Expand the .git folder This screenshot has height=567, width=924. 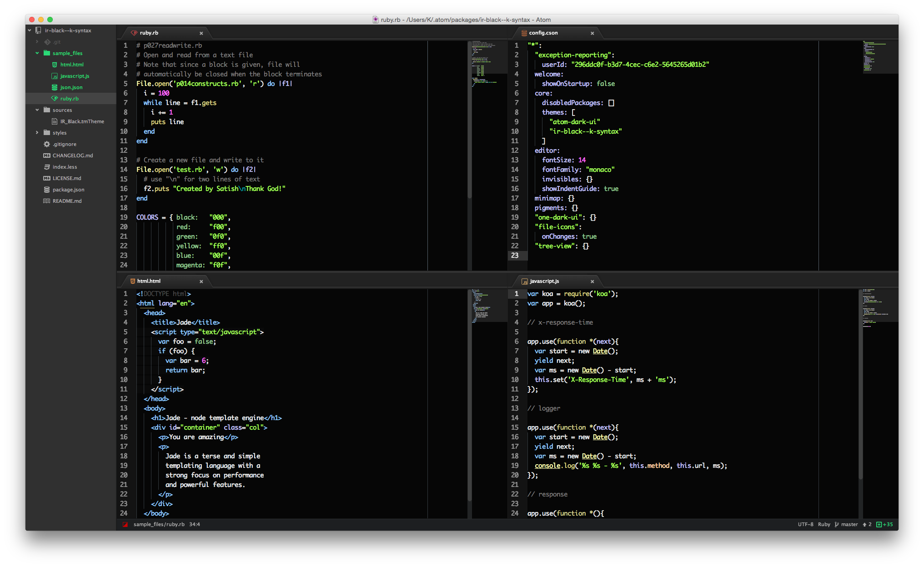click(x=37, y=42)
